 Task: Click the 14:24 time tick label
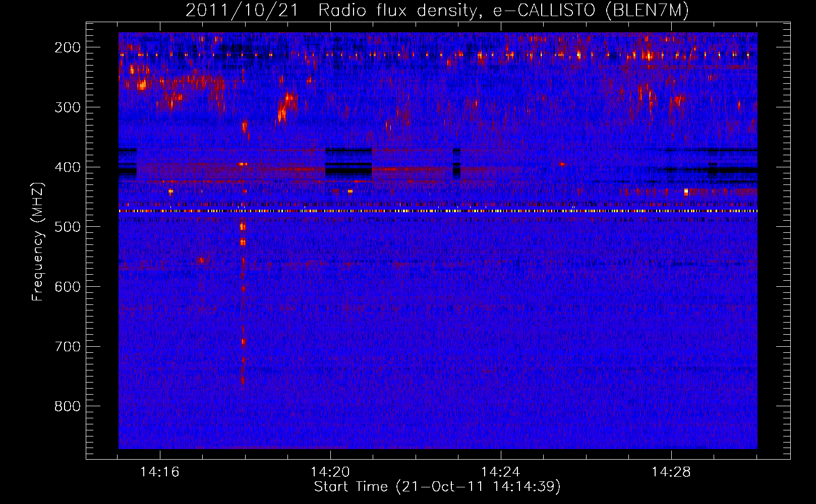[501, 472]
